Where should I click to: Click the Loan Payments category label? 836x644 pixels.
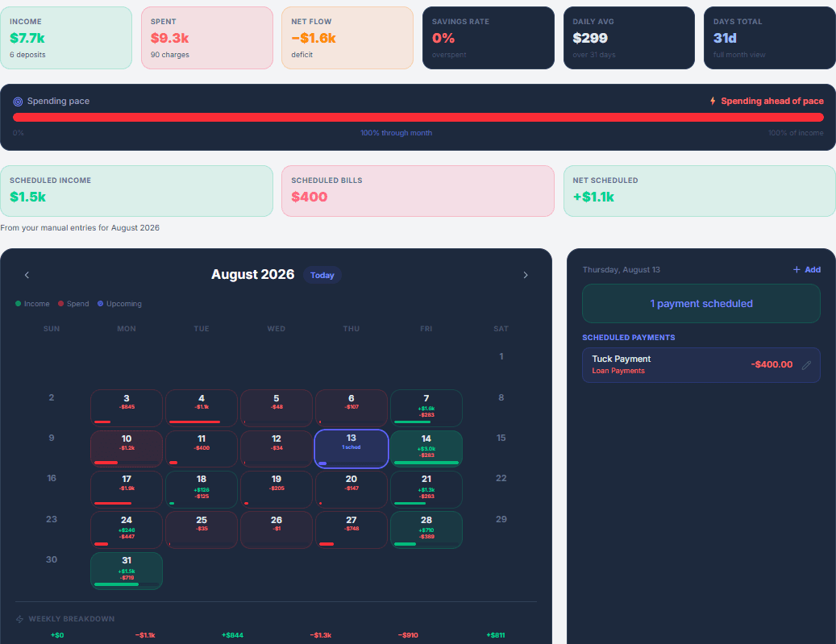[618, 371]
